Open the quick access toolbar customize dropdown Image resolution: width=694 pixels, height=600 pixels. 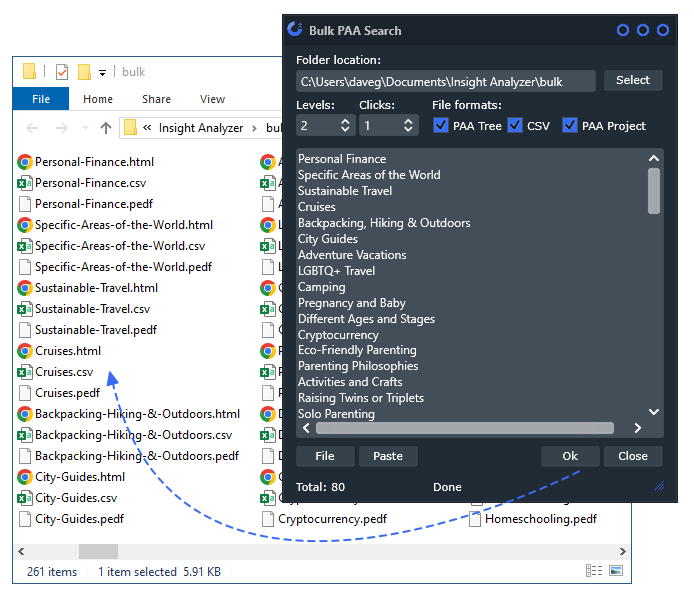pos(102,73)
